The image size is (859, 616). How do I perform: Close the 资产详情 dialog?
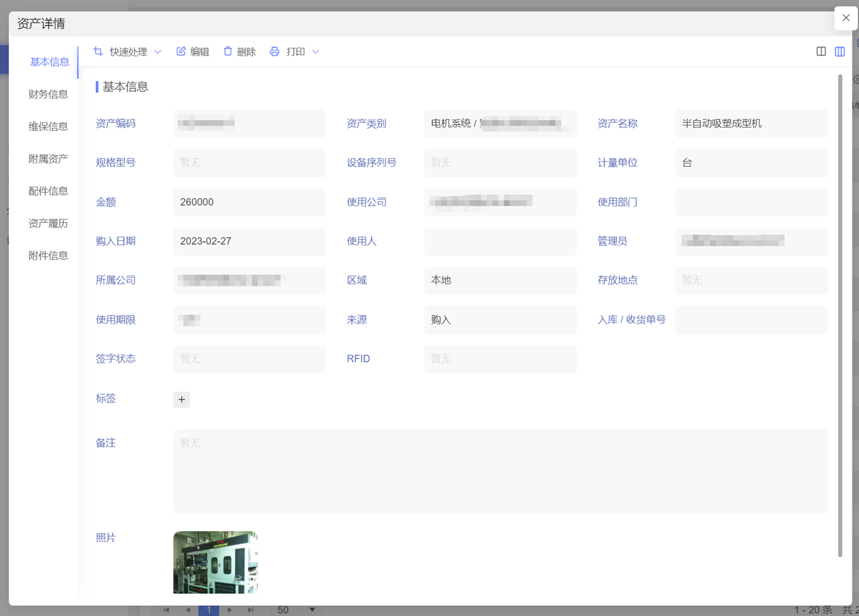pyautogui.click(x=846, y=18)
